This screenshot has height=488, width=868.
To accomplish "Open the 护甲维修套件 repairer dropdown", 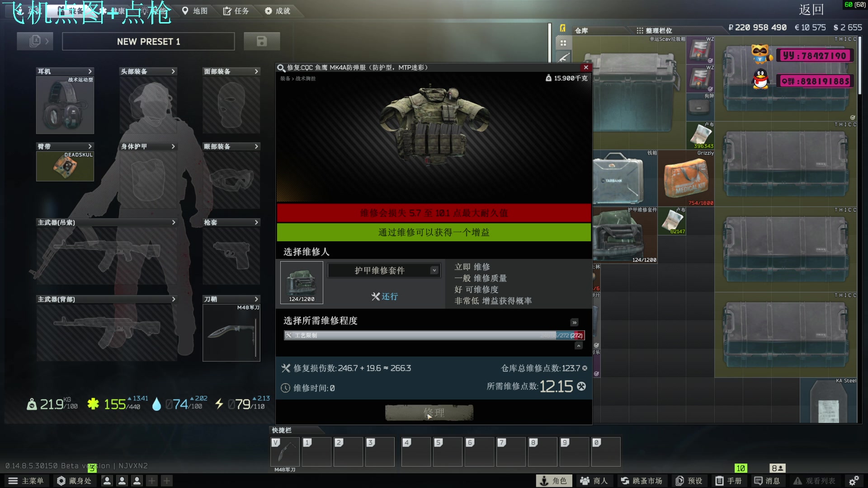I will pos(384,270).
